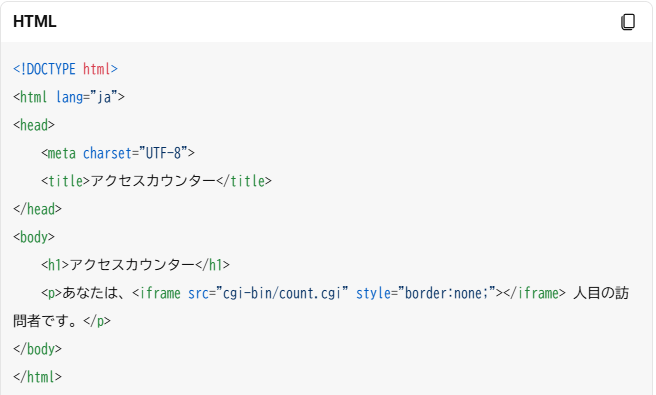Click the copy code icon
This screenshot has height=395, width=656.
click(628, 22)
